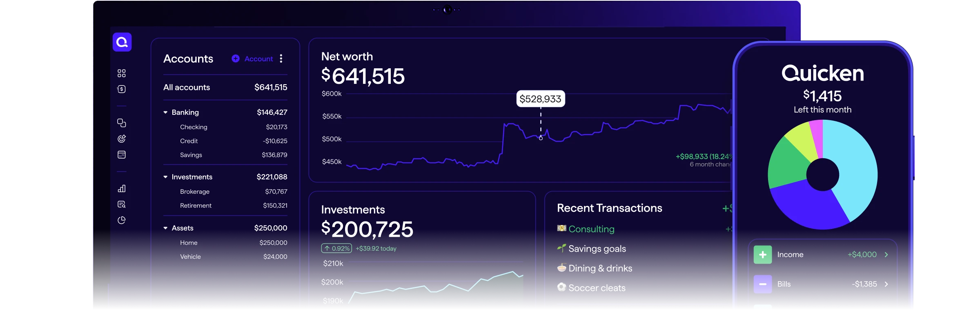Open the bar chart reports icon in sidebar
Viewport: 980px width, 327px height.
[x=122, y=188]
